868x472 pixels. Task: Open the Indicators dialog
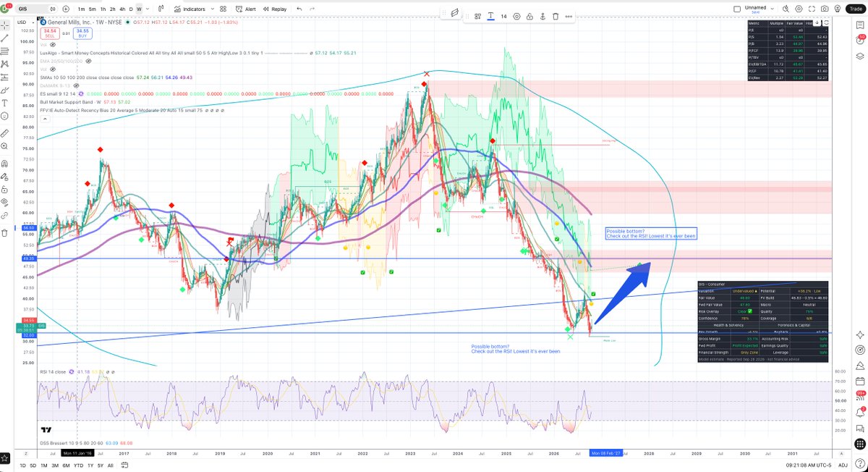pyautogui.click(x=190, y=9)
